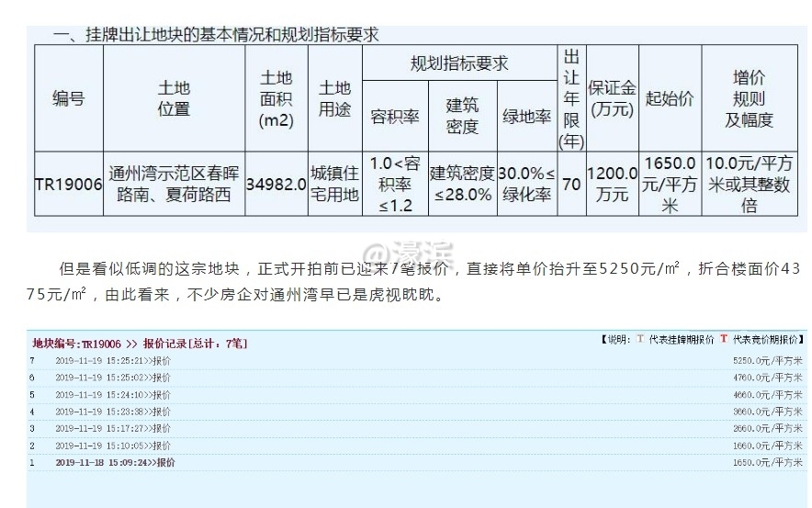Viewport: 812px width, 508px height.
Task: Click the 土地位置 column header
Action: (174, 98)
